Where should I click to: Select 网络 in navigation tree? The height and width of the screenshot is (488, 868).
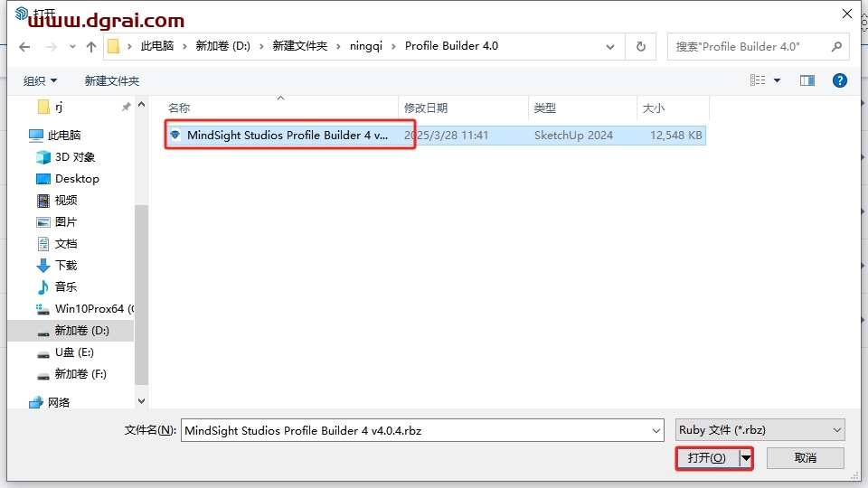tap(58, 402)
